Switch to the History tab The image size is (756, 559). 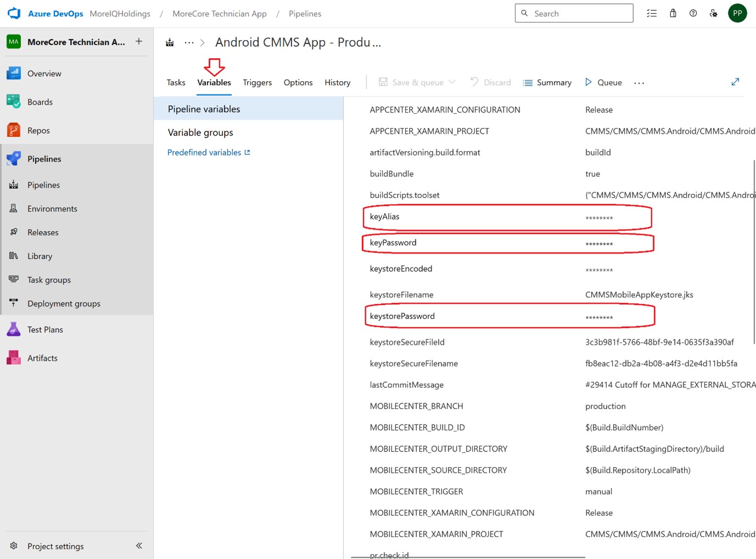coord(337,82)
